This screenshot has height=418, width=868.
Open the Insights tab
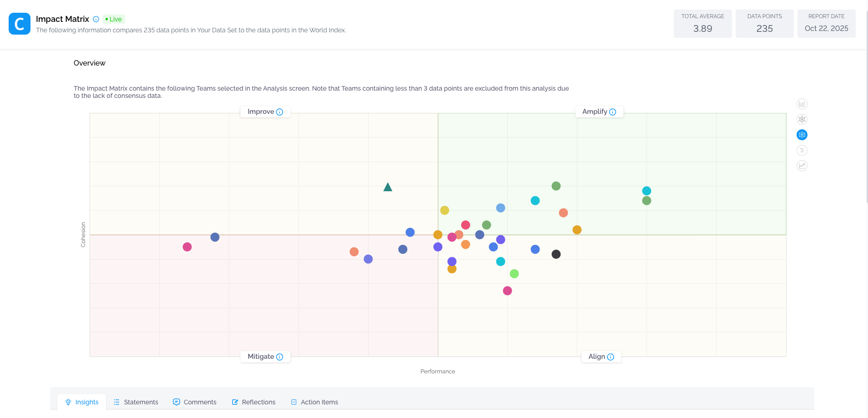(82, 402)
